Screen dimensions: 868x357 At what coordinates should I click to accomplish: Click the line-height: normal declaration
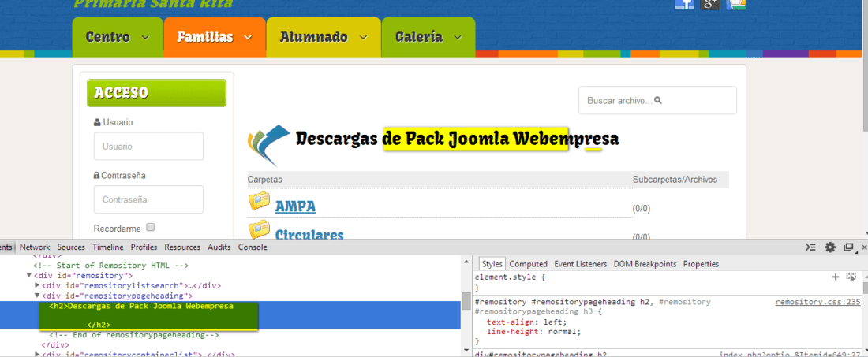[x=534, y=332]
